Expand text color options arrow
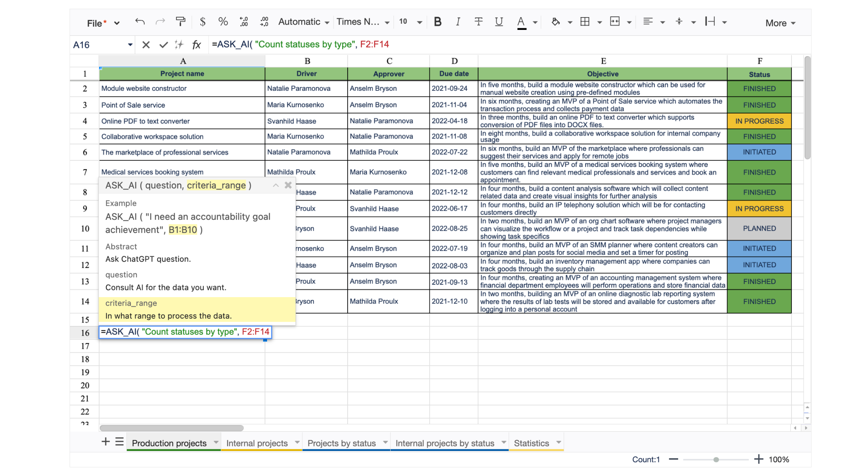Viewport: 868px width, 471px height. click(535, 23)
